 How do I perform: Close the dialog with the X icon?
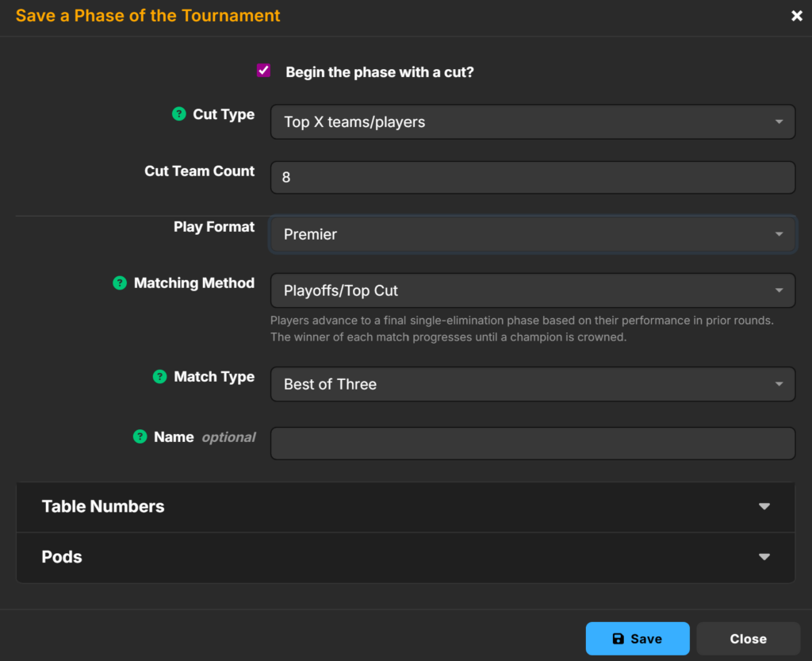click(797, 16)
